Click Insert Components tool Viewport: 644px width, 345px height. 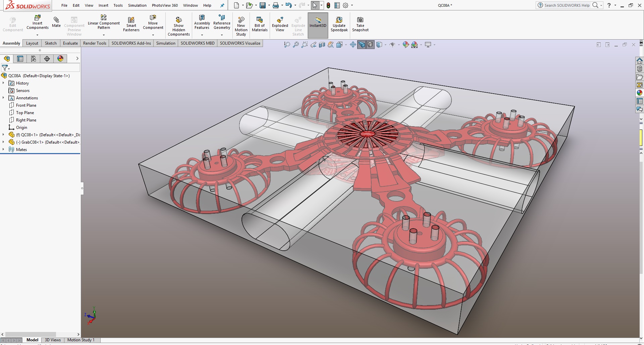37,22
